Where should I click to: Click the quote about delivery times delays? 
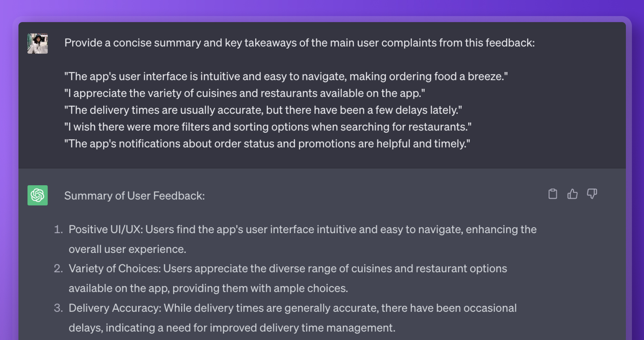click(263, 110)
